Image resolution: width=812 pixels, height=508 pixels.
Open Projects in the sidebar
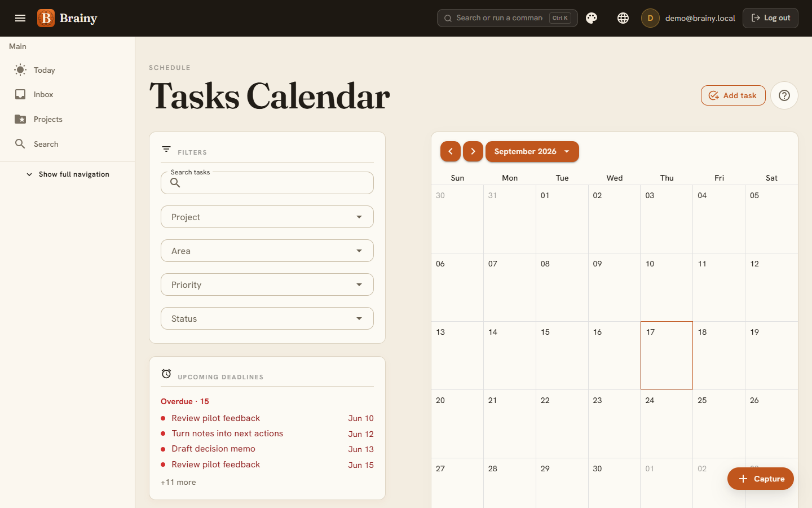point(68,119)
